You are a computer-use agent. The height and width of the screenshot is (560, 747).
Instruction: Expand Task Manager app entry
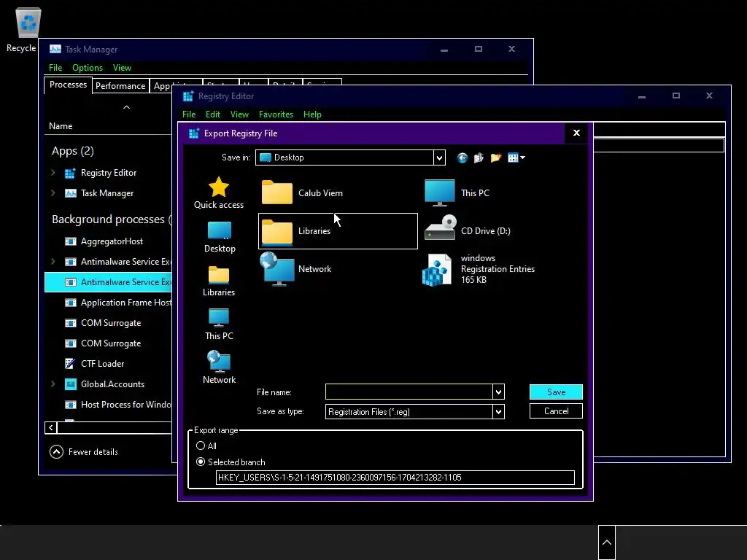coord(53,193)
